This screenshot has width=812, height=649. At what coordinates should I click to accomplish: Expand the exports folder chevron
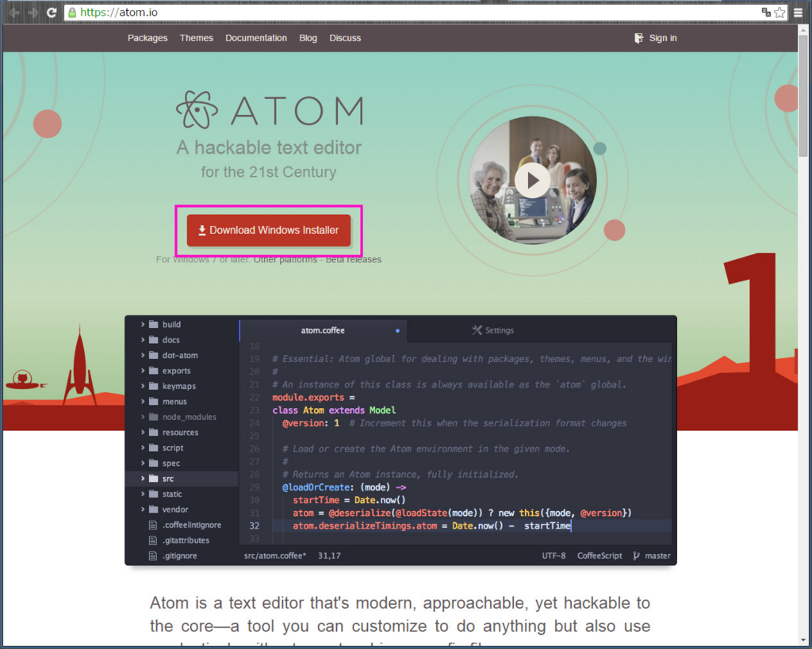point(143,371)
